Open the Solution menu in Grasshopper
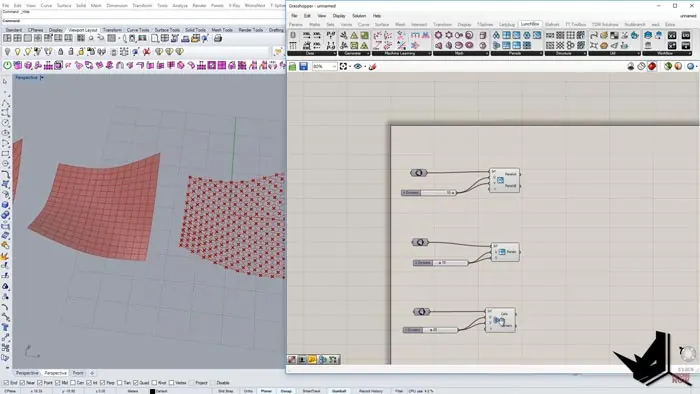The image size is (700, 394). tap(359, 16)
